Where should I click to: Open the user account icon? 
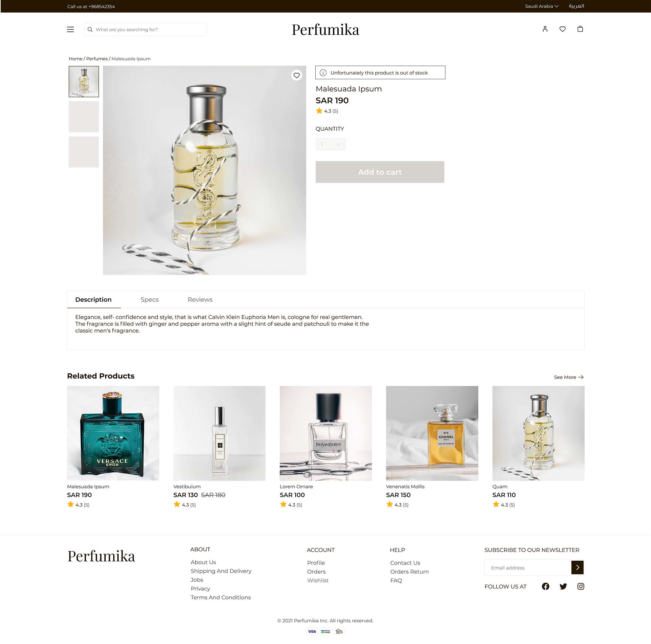[x=545, y=29]
